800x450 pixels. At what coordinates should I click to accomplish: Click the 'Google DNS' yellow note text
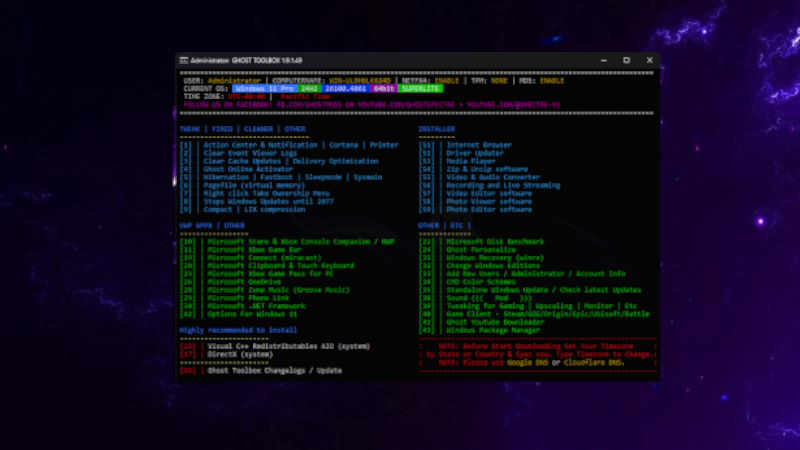(528, 363)
